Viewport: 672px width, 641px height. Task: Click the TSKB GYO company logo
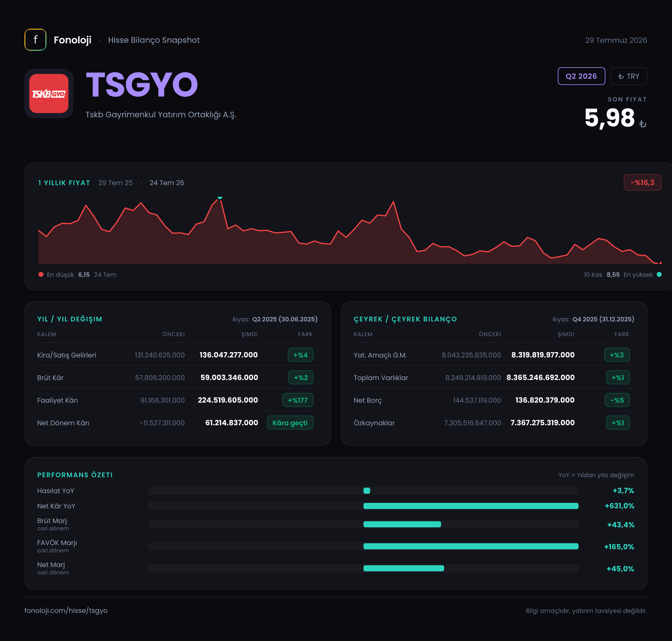click(x=49, y=93)
